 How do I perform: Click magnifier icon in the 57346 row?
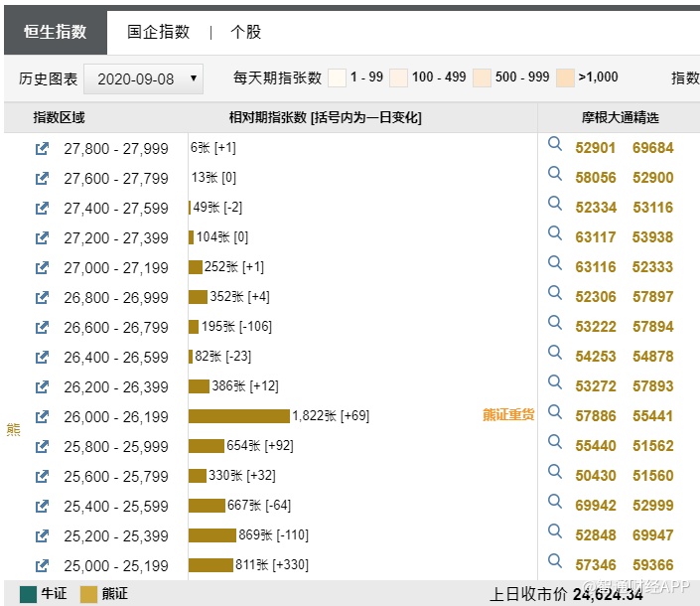tap(555, 562)
